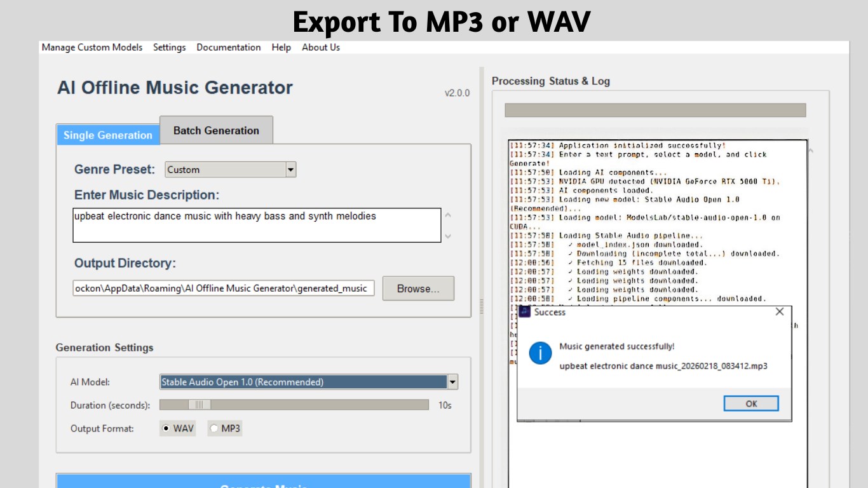This screenshot has width=868, height=488.
Task: Switch to the Single Generation tab
Action: [x=107, y=135]
